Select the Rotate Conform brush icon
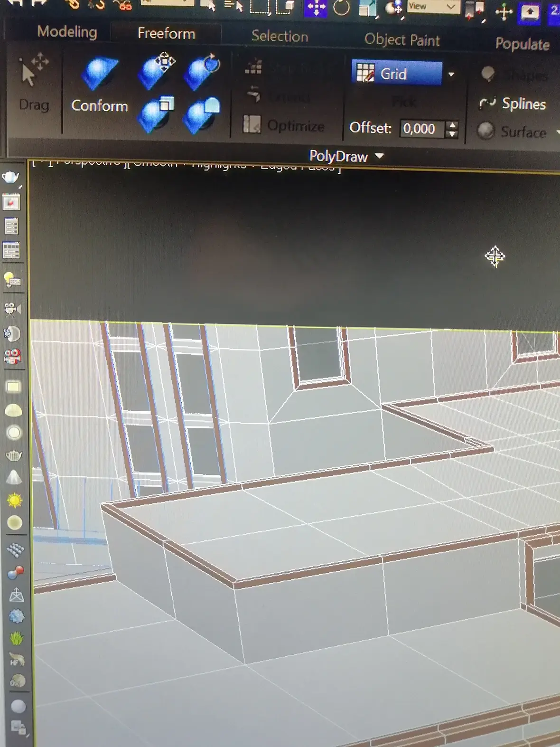560x747 pixels. tap(203, 72)
